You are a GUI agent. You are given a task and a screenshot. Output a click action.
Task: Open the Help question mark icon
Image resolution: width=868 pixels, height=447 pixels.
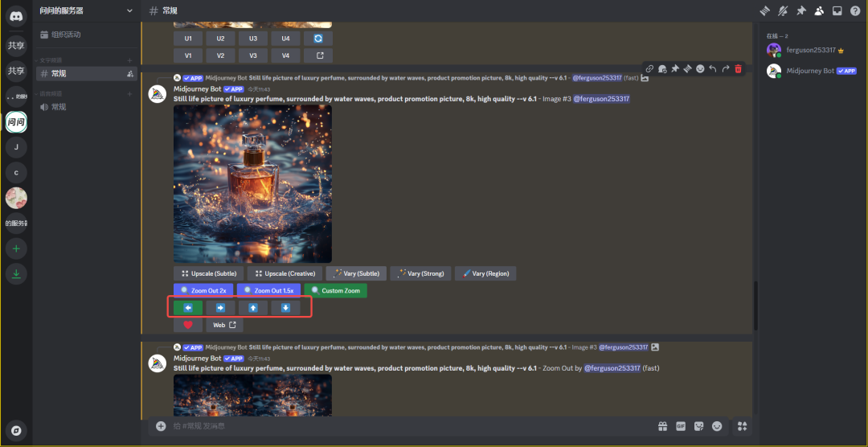pyautogui.click(x=855, y=10)
